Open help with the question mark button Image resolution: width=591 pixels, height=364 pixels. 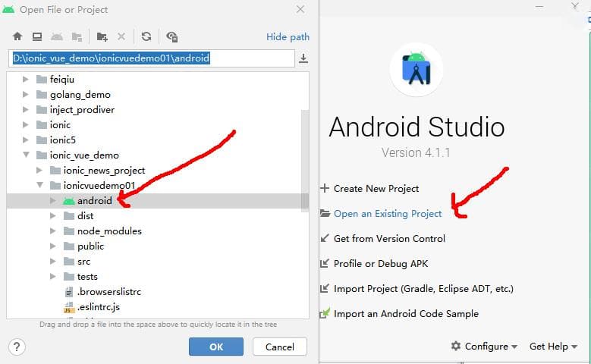tap(17, 347)
